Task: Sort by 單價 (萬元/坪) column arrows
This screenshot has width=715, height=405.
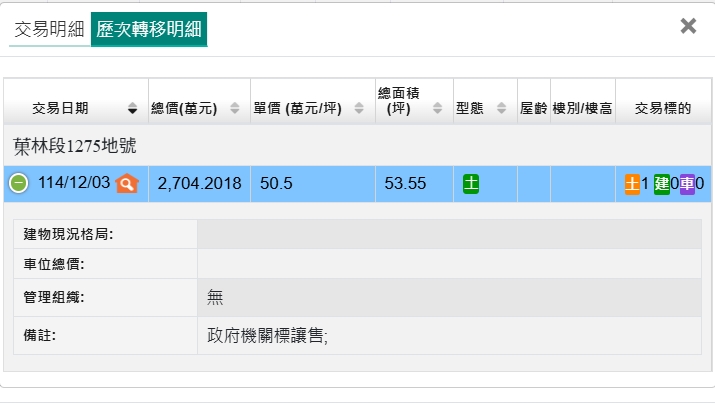Action: (359, 109)
